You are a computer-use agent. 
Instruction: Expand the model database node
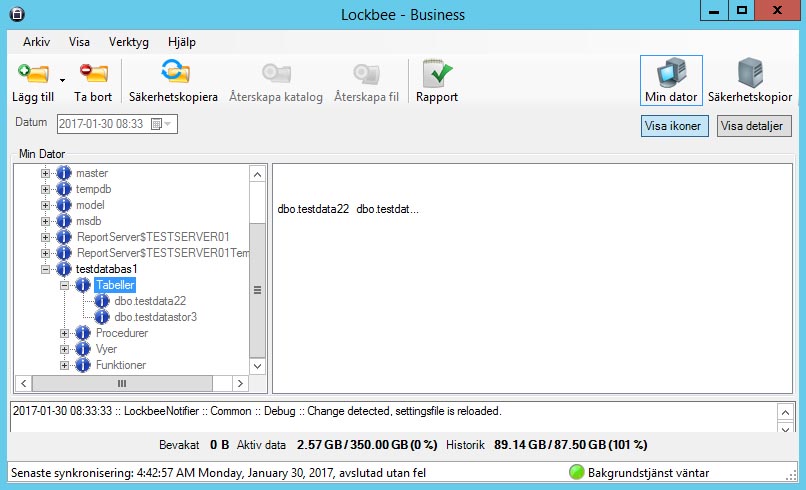point(45,205)
